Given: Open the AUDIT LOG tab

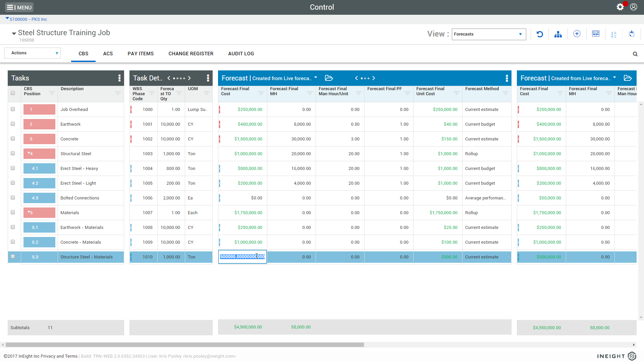Looking at the screenshot, I should coord(241,54).
